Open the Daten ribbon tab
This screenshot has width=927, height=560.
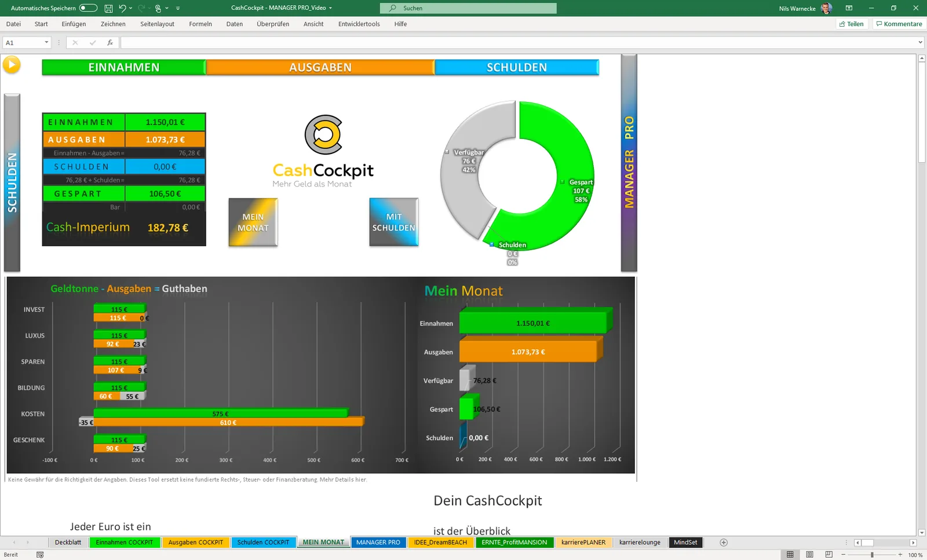point(235,24)
